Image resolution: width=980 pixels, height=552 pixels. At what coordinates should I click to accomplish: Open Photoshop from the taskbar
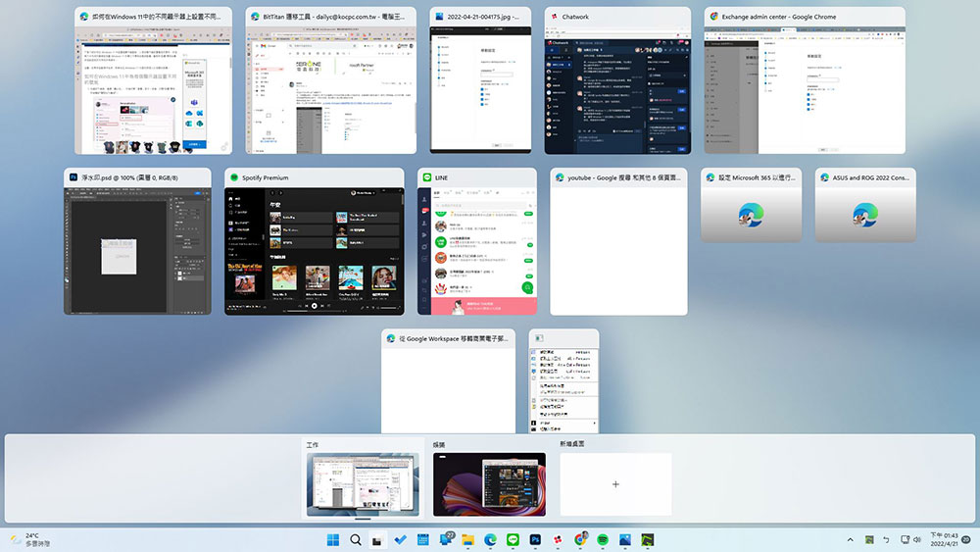click(x=536, y=539)
